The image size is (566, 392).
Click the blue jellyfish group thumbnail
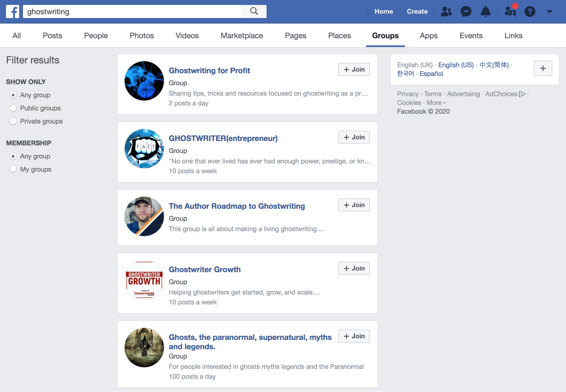144,81
